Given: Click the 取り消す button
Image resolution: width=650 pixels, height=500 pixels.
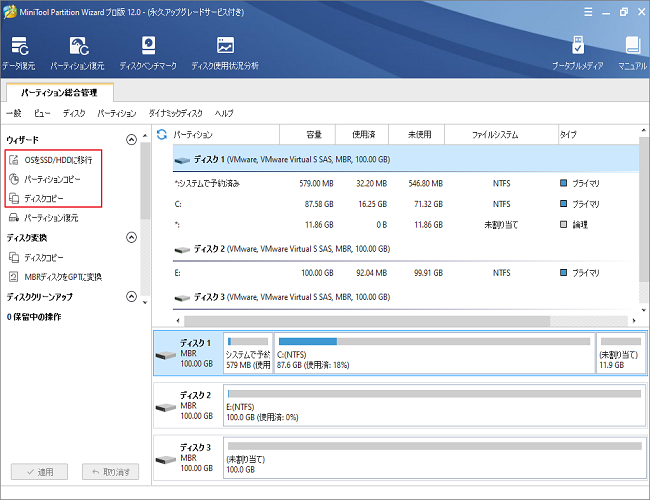Looking at the screenshot, I should pyautogui.click(x=110, y=472).
